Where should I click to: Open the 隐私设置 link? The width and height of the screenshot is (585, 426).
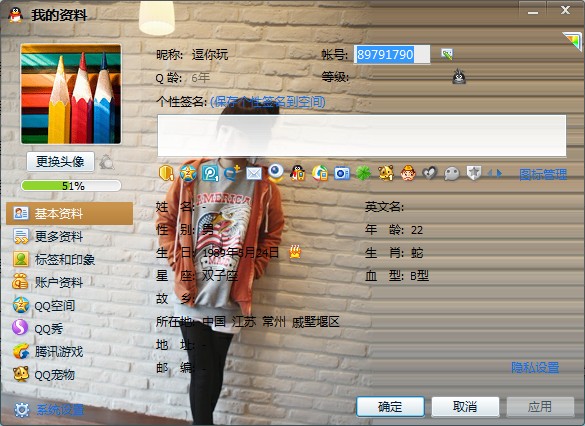pyautogui.click(x=535, y=367)
